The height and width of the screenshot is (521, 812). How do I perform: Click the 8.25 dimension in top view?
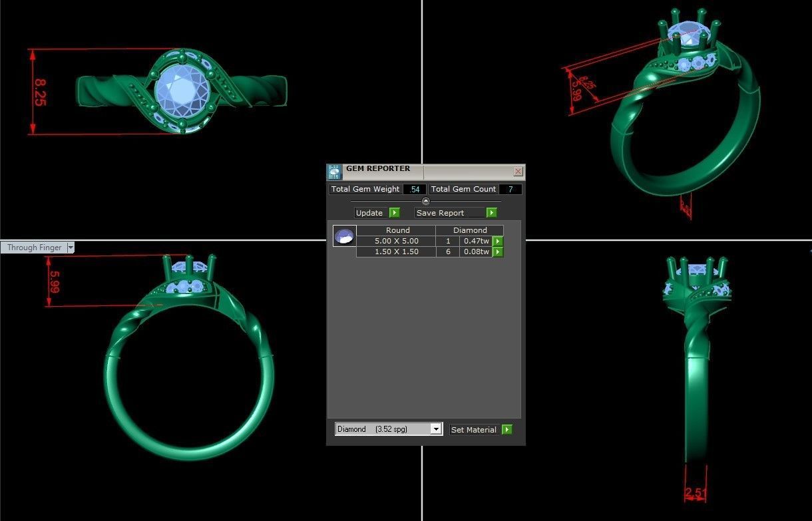[41, 92]
